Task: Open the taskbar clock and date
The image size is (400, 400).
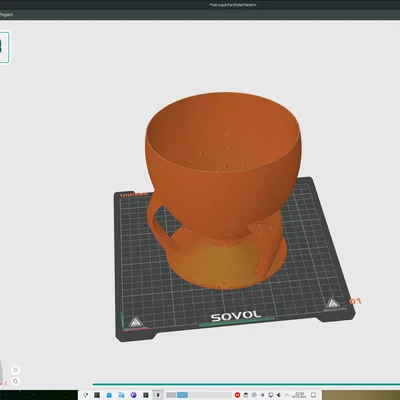Action: 299,395
